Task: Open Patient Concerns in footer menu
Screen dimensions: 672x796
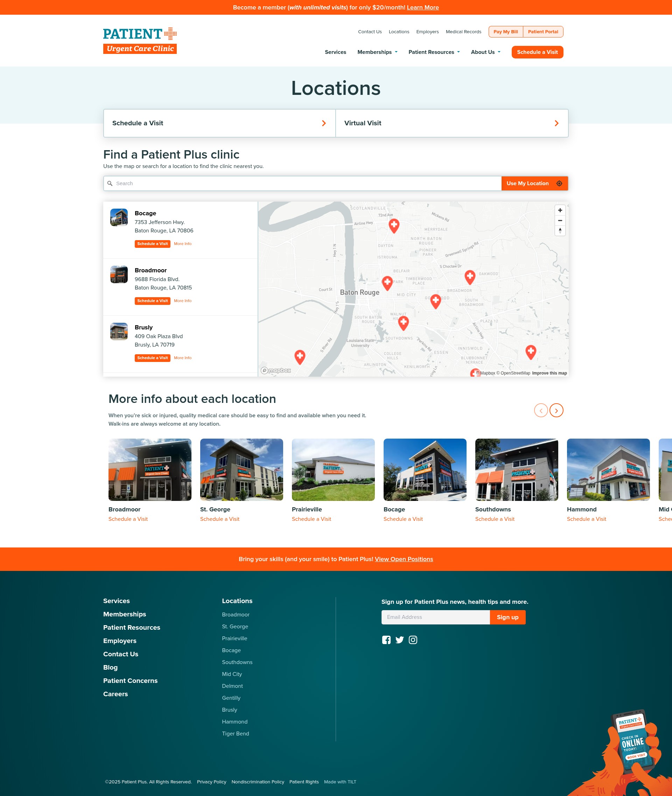Action: 130,680
